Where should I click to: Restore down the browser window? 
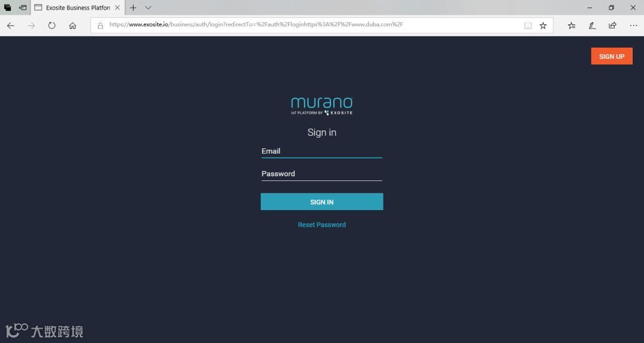(611, 7)
